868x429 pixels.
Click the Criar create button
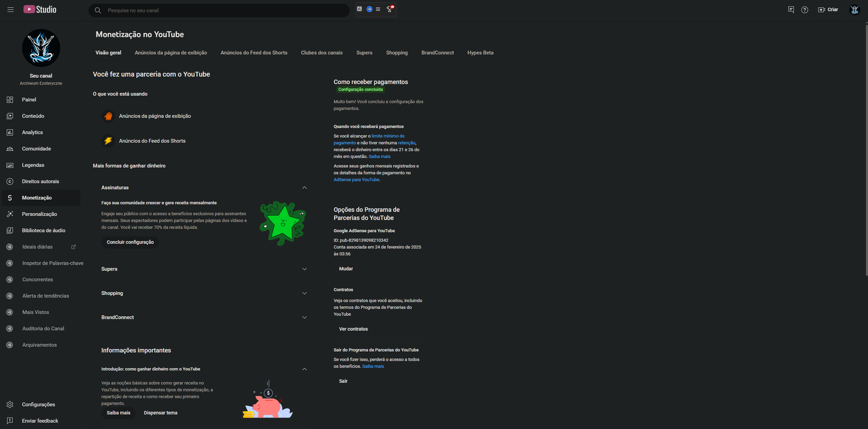click(828, 10)
